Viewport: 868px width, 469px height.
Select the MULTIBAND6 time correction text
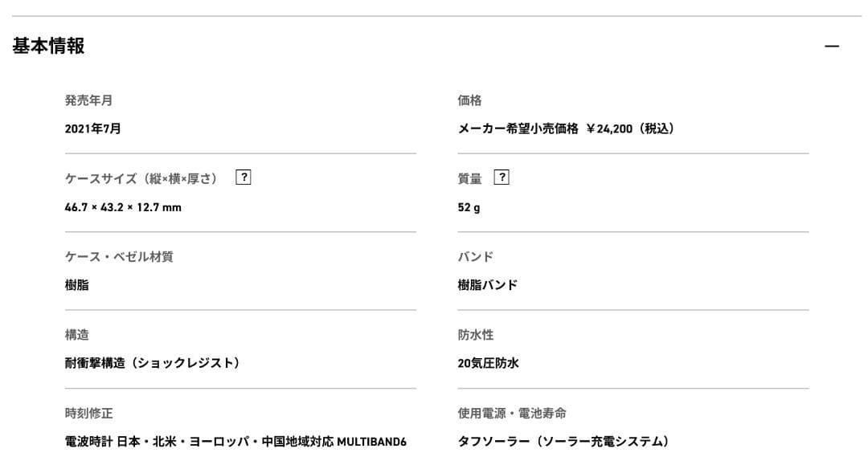235,441
